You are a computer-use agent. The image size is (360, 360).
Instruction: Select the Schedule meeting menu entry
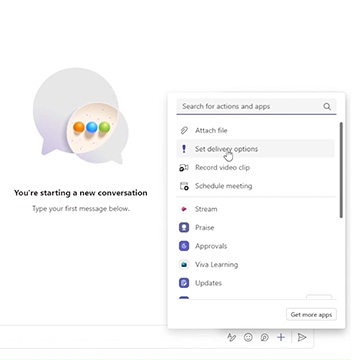[255, 186]
